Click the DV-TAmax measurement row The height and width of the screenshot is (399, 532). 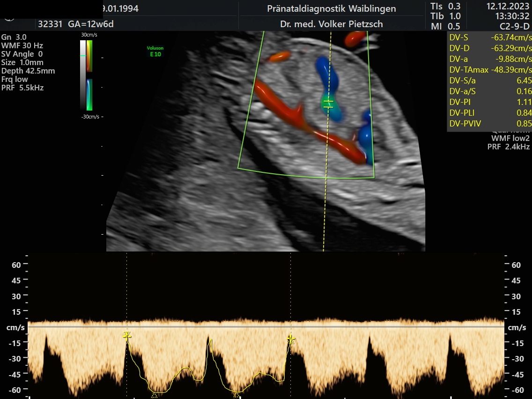click(489, 70)
